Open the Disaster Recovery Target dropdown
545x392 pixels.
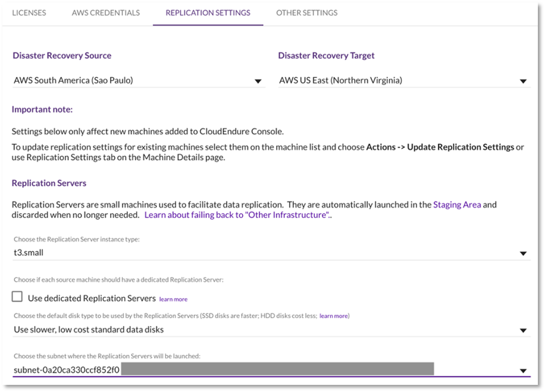(x=404, y=81)
